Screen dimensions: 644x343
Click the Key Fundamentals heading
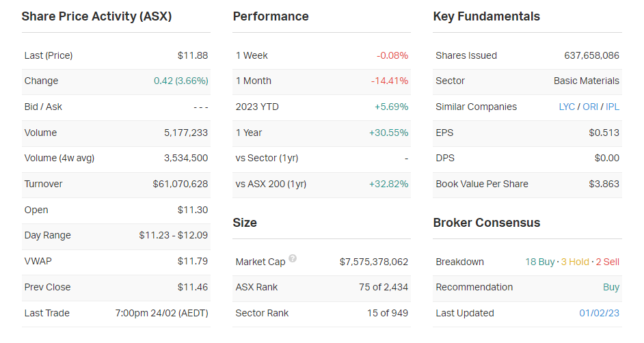click(x=486, y=17)
